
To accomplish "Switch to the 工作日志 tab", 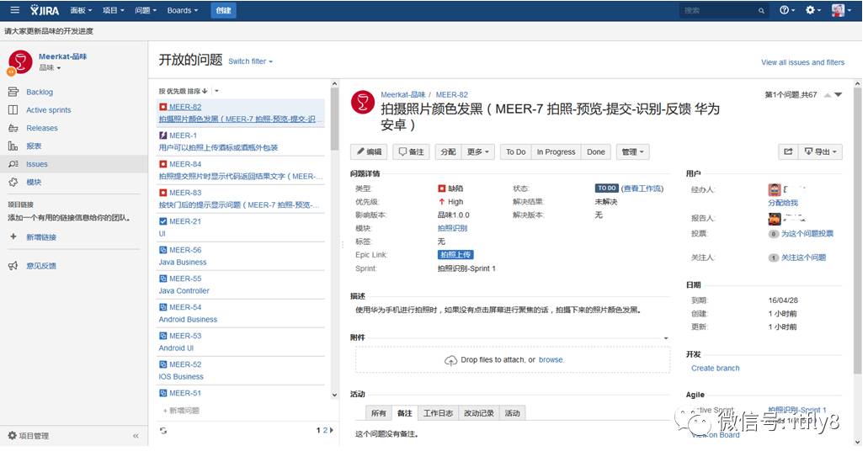I will click(x=438, y=413).
